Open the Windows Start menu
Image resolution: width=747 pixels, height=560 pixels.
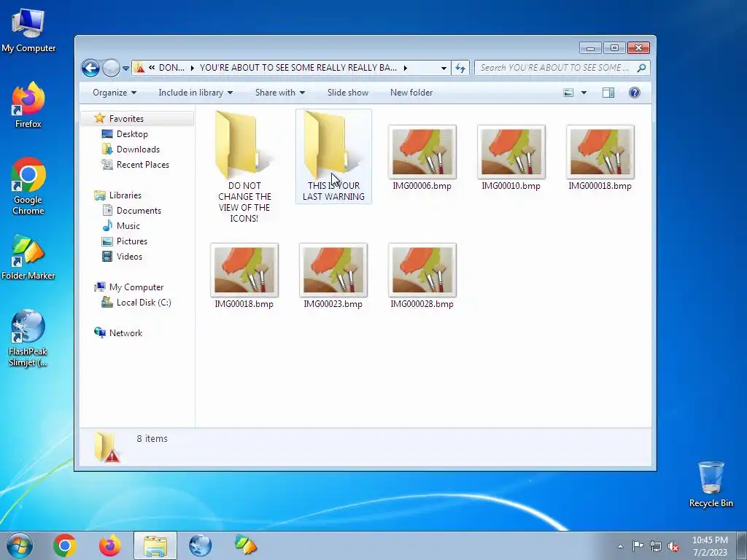tap(20, 545)
